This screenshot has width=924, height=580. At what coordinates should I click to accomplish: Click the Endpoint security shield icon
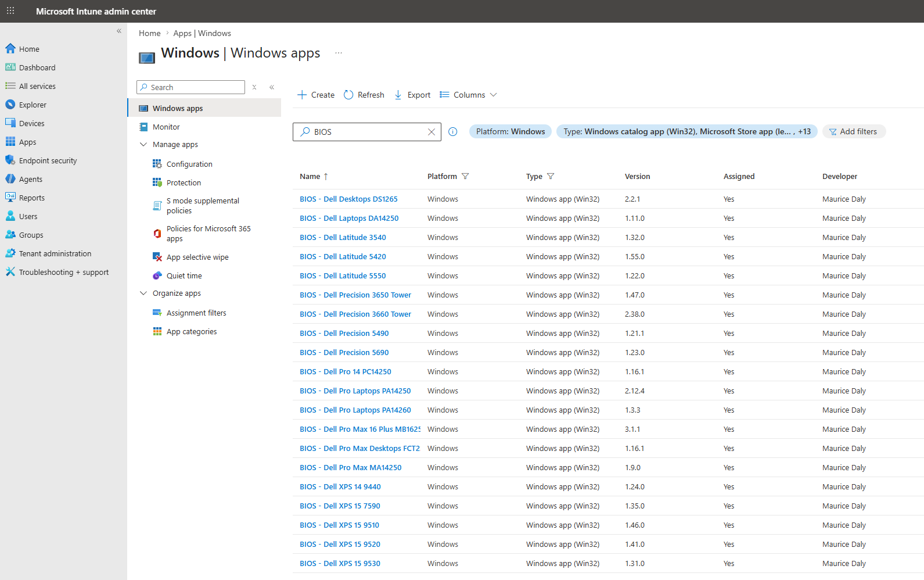10,160
